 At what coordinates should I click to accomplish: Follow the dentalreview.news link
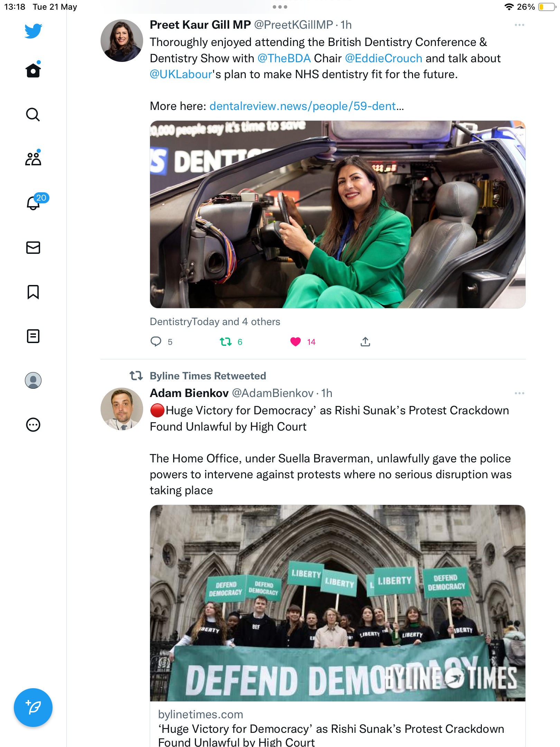click(307, 106)
